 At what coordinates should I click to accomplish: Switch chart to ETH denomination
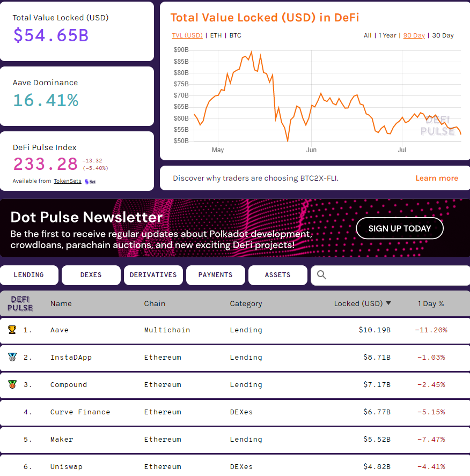(x=216, y=35)
